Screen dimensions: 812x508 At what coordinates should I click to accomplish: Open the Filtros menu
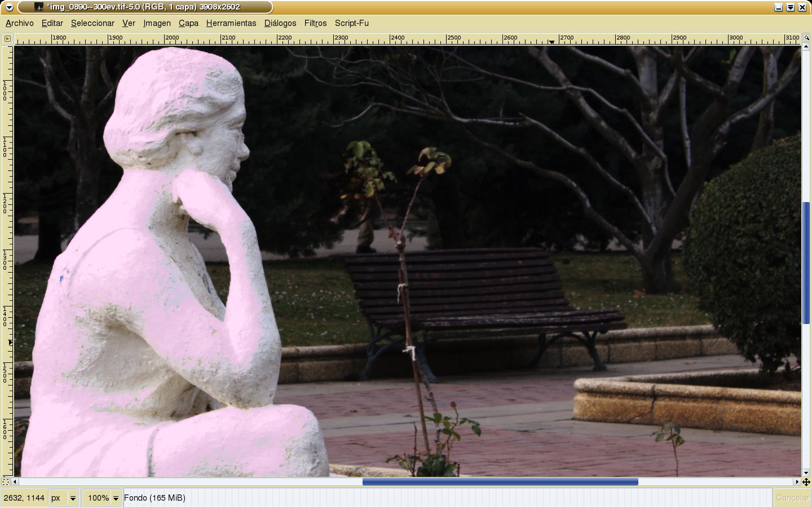tap(315, 23)
